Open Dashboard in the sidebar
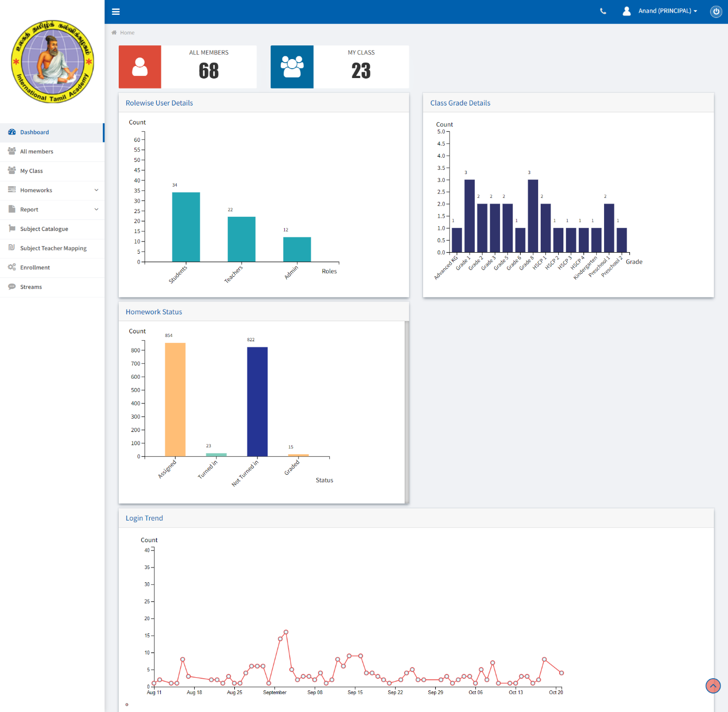728x712 pixels. tap(34, 132)
